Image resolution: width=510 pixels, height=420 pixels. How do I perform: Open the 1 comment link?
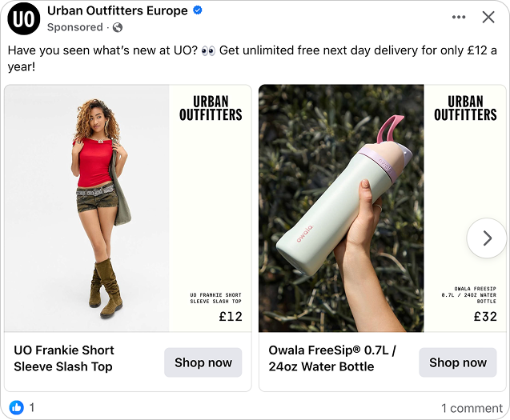click(472, 408)
